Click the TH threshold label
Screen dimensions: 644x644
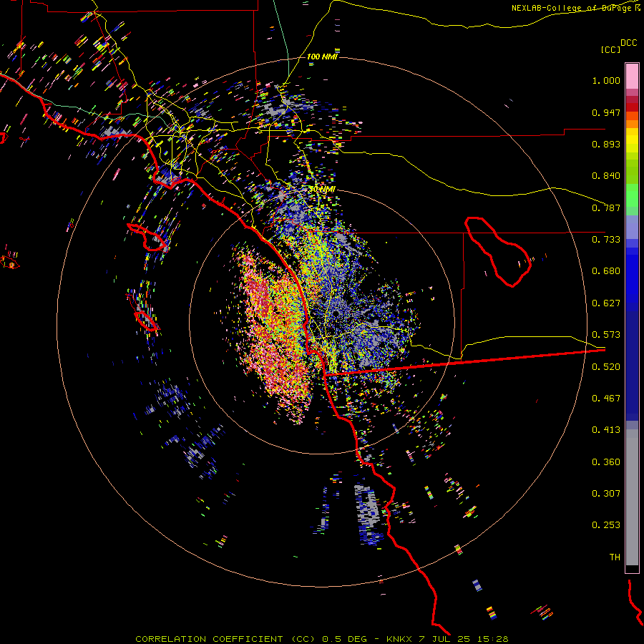[x=615, y=557]
